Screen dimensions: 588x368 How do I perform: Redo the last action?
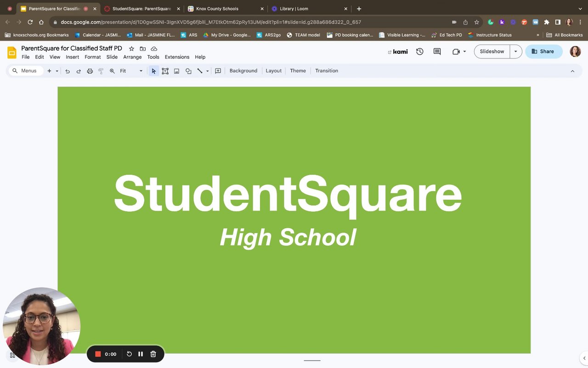click(79, 71)
